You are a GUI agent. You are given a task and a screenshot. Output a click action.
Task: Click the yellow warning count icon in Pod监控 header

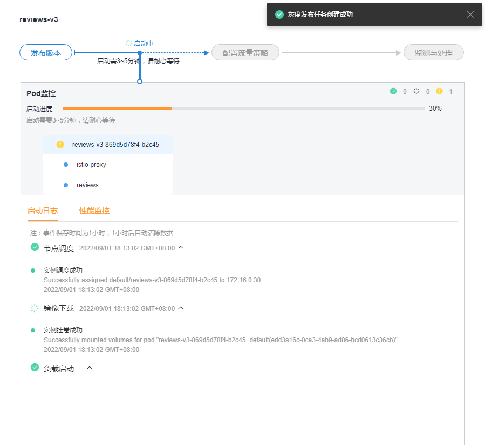pyautogui.click(x=439, y=91)
